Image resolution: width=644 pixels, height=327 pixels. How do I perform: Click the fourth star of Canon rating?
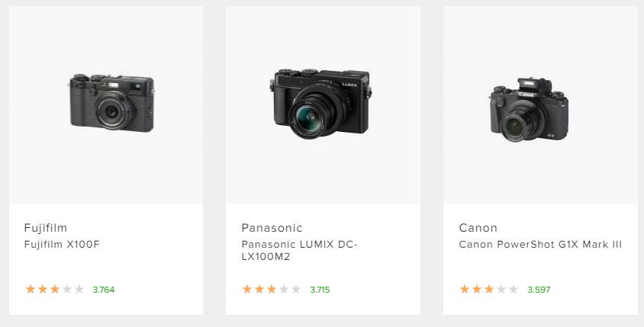tap(501, 290)
